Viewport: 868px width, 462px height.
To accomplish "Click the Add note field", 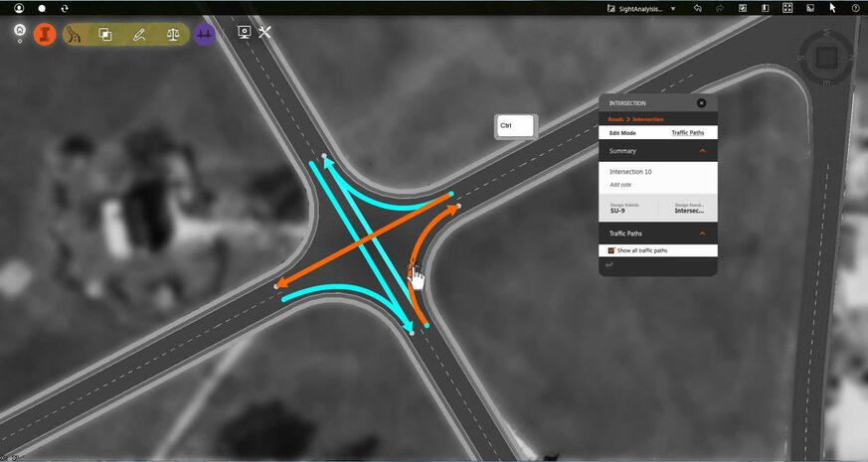I will [621, 185].
